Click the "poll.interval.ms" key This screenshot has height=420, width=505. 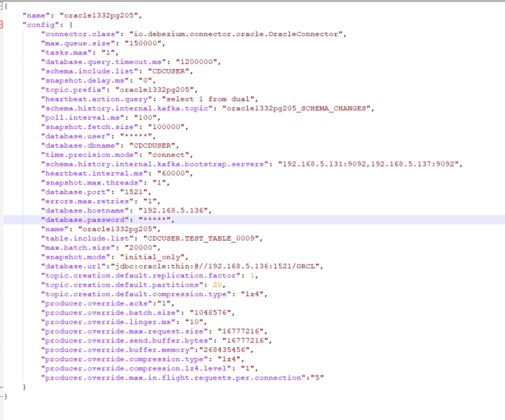coord(83,118)
